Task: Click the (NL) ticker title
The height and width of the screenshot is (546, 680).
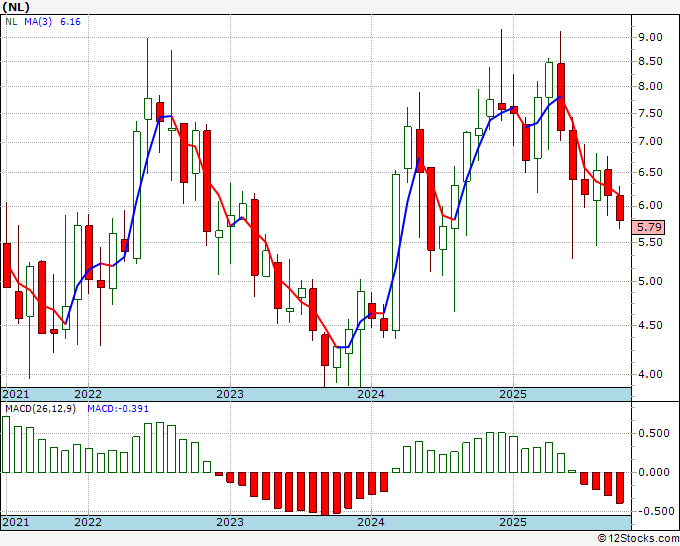Action: [x=16, y=7]
